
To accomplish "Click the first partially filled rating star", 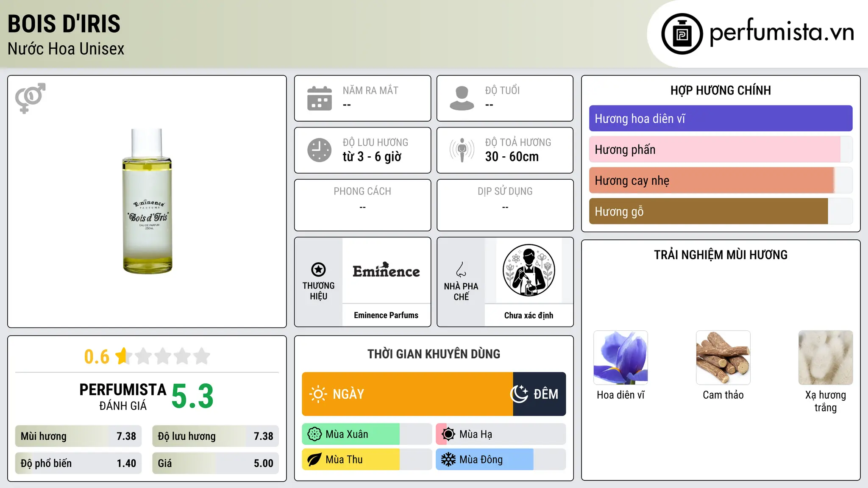I will pos(123,356).
